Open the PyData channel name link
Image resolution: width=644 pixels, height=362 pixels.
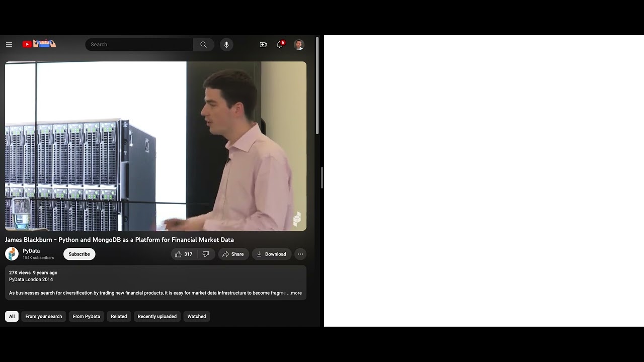(31, 251)
